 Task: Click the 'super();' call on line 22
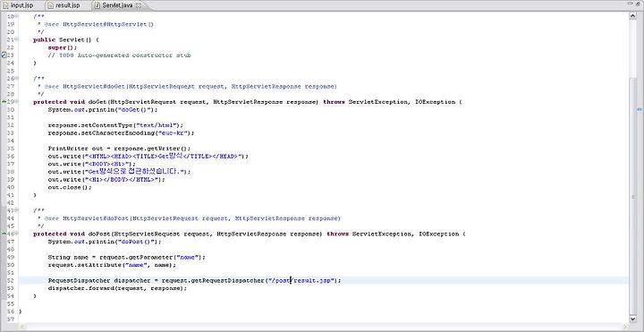(x=63, y=47)
